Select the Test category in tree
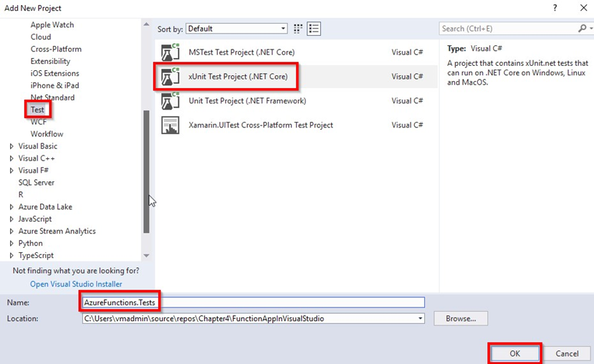 click(37, 110)
